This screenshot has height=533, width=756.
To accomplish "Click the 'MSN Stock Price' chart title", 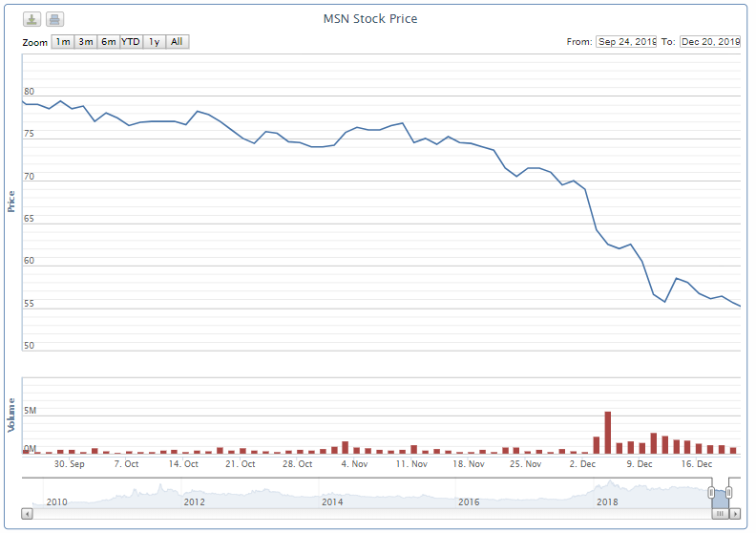I will coord(370,19).
